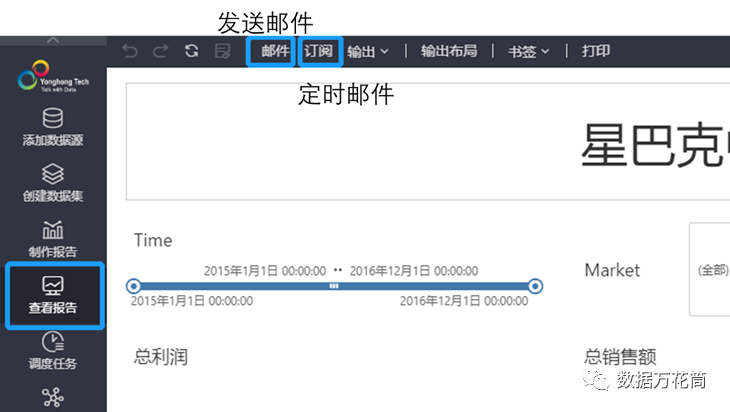
Task: Open 添加数据源 in the sidebar
Action: pos(53,127)
